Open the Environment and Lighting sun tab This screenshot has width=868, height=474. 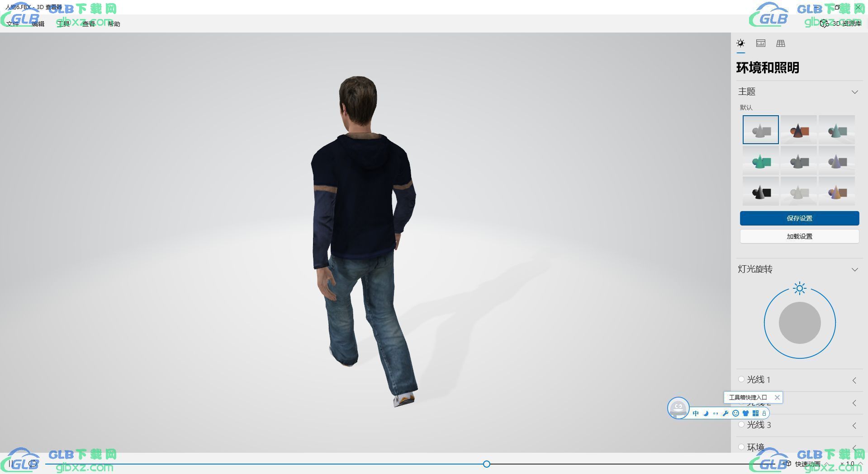pyautogui.click(x=740, y=43)
